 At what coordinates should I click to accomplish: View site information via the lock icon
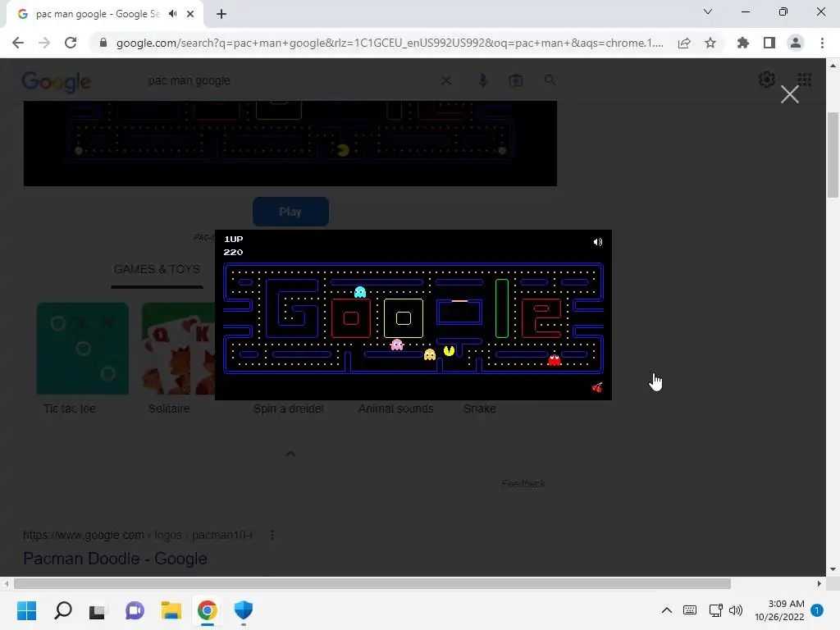(103, 43)
